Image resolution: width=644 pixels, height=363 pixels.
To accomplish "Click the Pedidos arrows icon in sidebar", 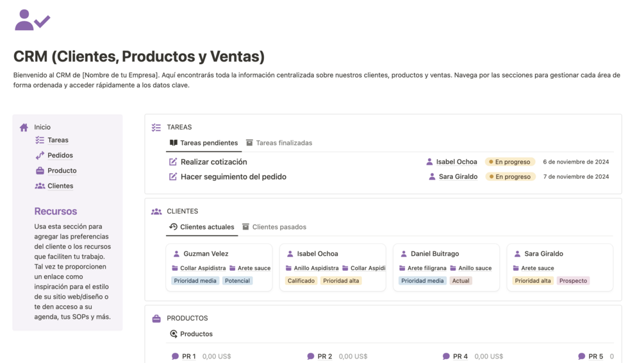I will point(40,156).
